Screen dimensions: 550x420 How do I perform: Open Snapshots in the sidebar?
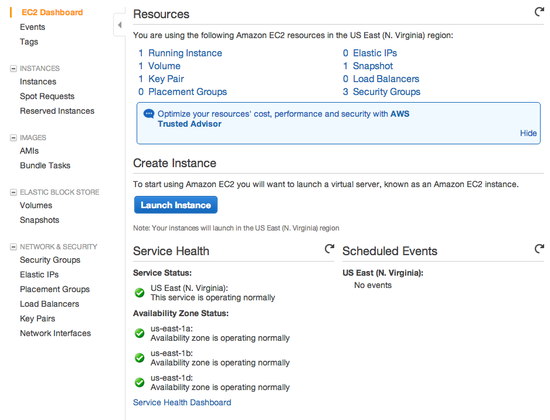pos(39,220)
